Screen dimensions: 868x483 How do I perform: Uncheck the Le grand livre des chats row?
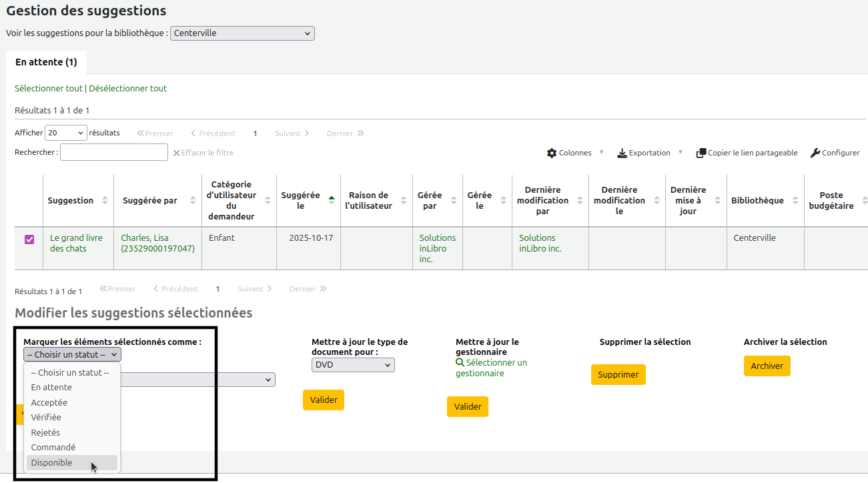coord(29,239)
